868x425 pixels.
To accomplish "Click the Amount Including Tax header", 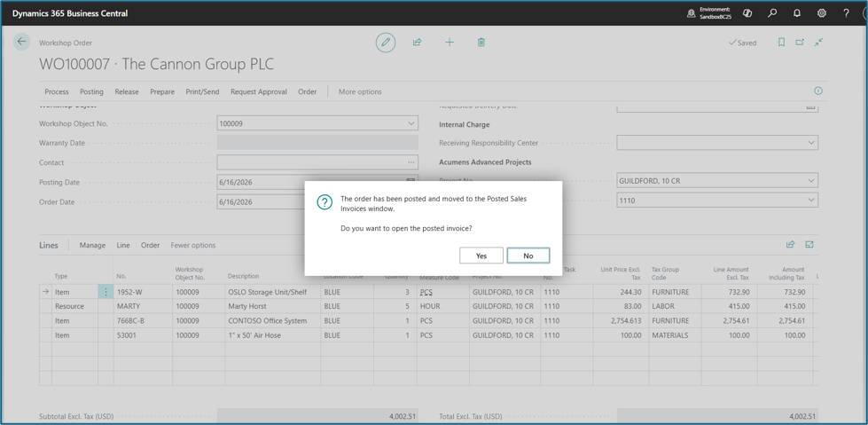I will [786, 272].
